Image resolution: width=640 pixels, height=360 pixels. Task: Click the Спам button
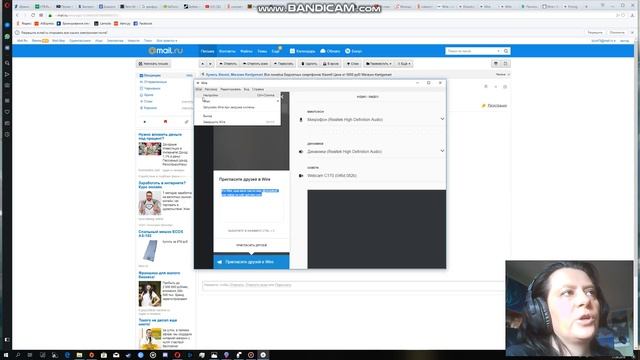352,64
